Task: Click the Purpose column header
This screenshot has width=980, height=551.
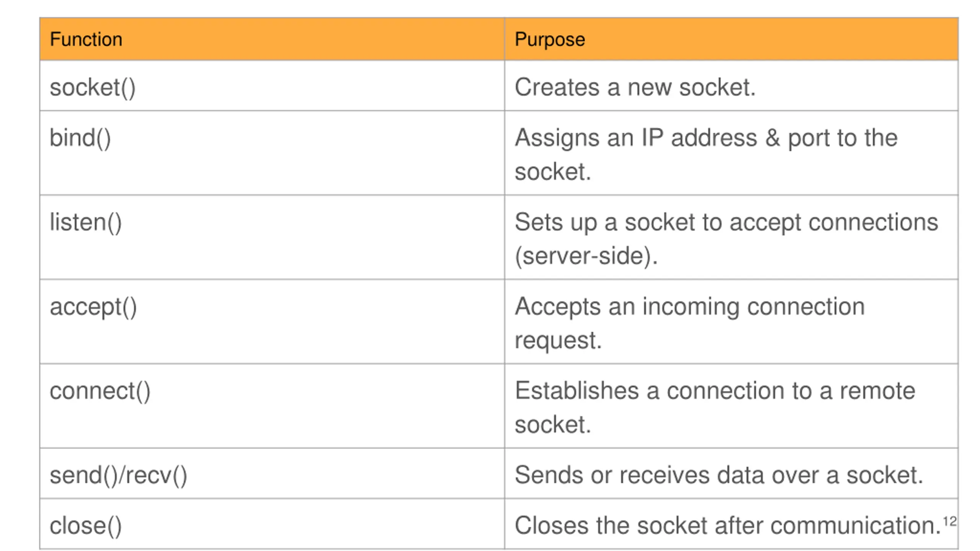Action: (731, 39)
